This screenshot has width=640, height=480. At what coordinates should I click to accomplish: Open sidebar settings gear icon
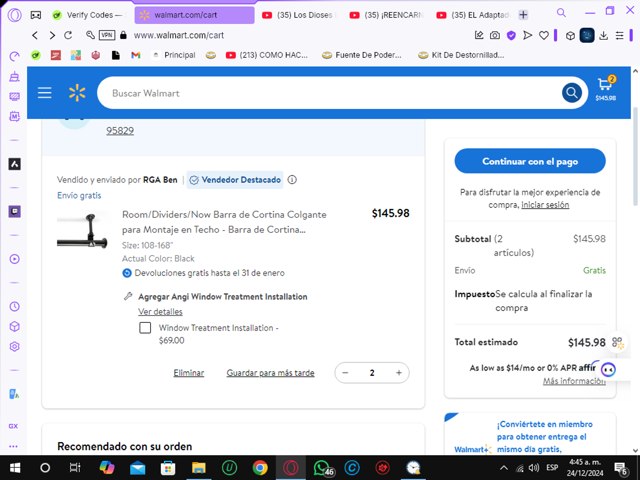click(x=15, y=347)
